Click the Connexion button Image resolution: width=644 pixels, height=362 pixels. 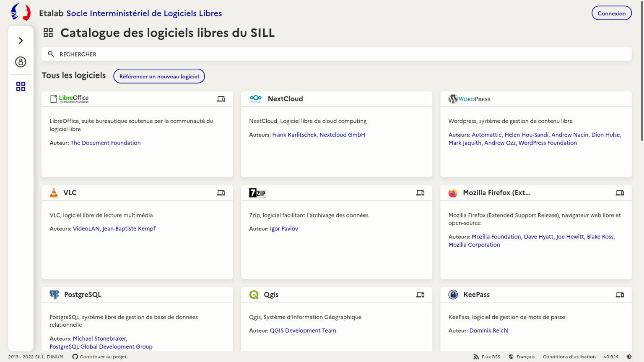pos(611,13)
